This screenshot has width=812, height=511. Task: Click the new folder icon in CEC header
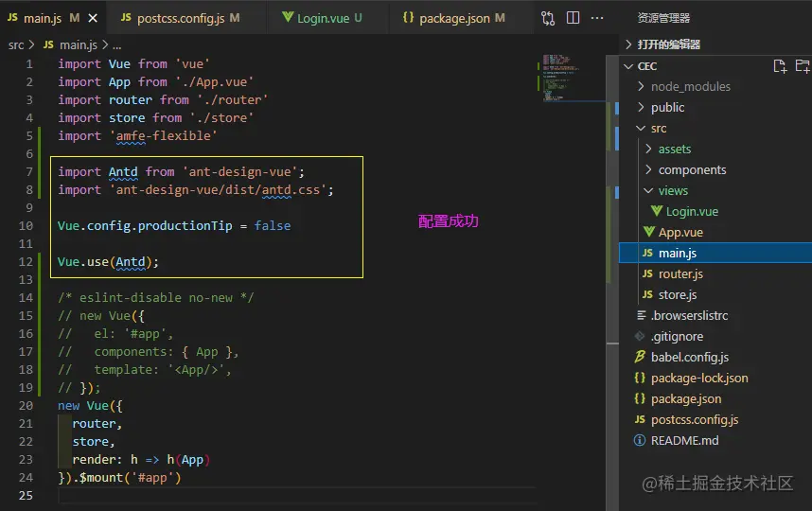[x=803, y=66]
